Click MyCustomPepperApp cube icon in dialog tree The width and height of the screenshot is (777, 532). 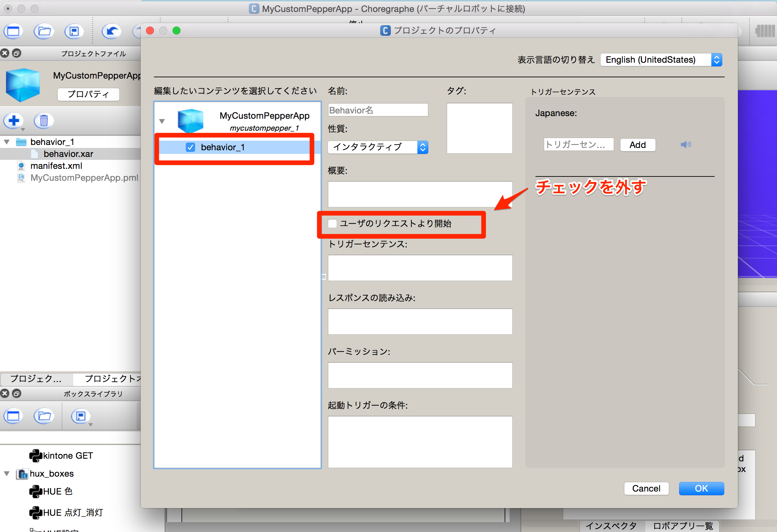click(190, 121)
